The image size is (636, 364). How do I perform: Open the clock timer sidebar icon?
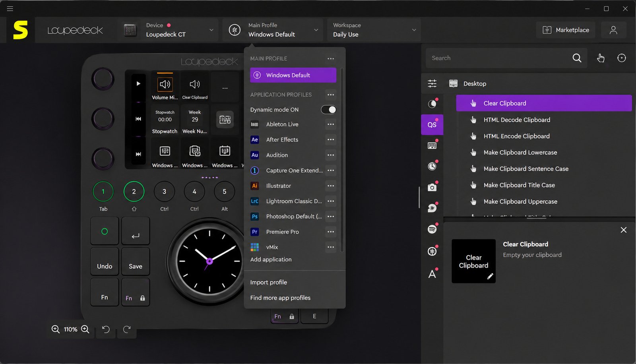[x=432, y=166]
